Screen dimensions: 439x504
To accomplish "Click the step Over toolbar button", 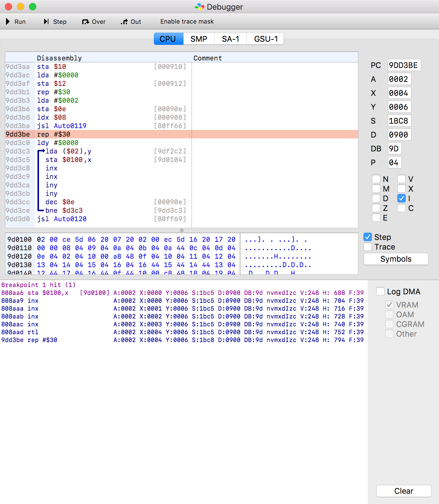I will [94, 22].
